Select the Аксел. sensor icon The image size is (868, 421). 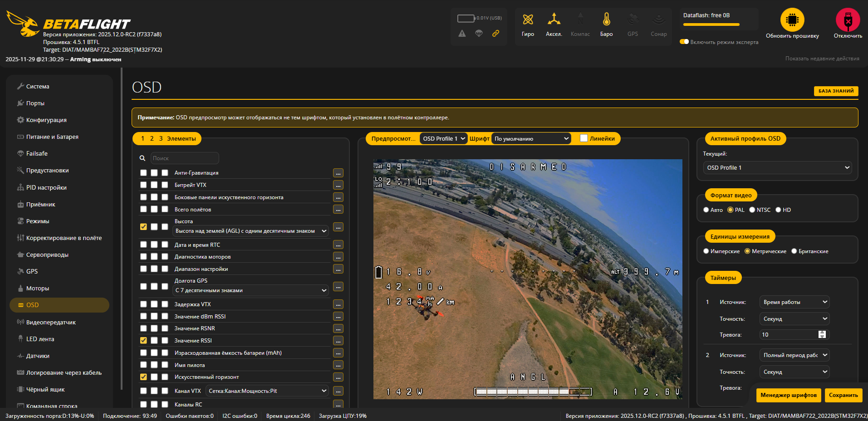554,23
